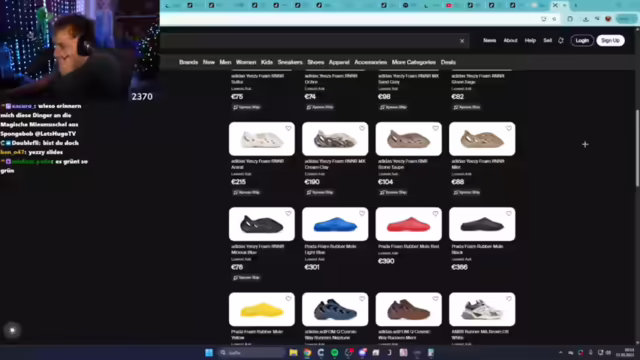
Task: Launch Chrome from the taskbar
Action: coord(307,353)
